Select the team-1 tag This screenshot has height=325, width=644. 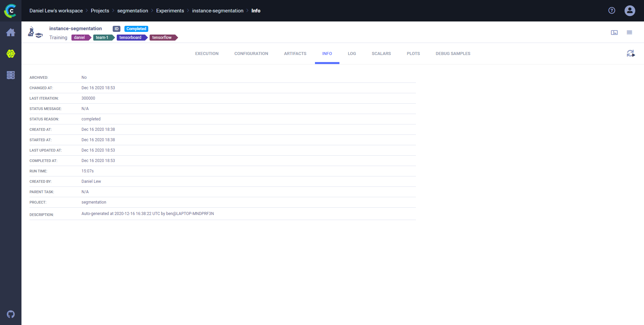(104, 38)
